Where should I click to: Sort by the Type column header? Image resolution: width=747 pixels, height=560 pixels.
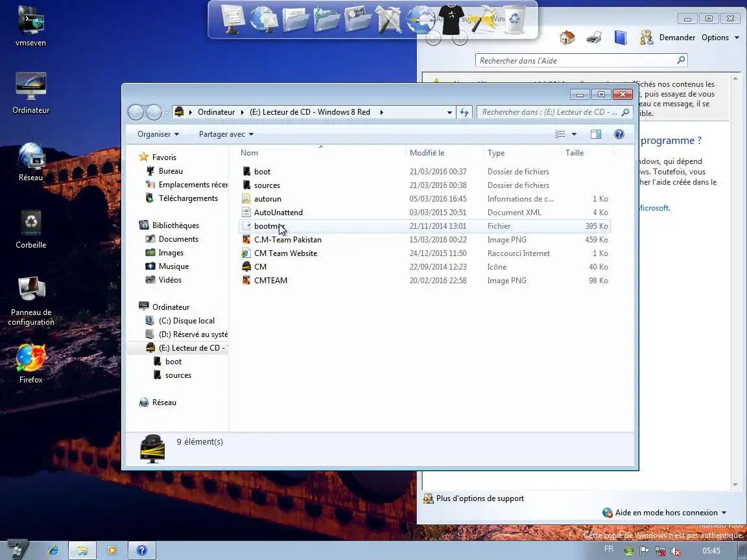coord(523,153)
